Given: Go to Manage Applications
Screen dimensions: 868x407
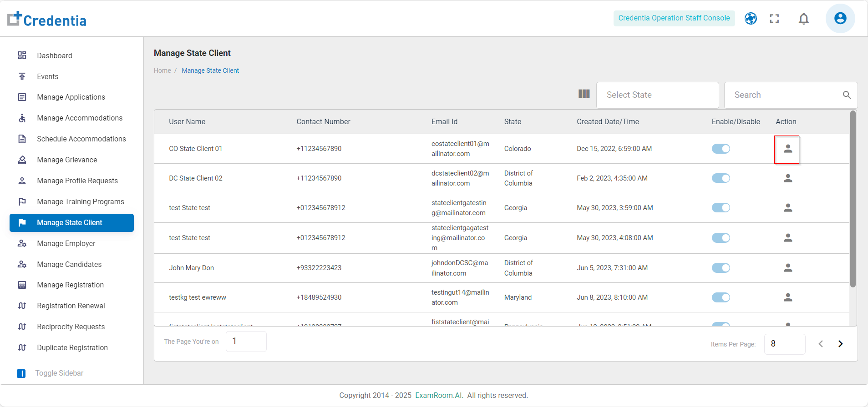Looking at the screenshot, I should pos(71,97).
